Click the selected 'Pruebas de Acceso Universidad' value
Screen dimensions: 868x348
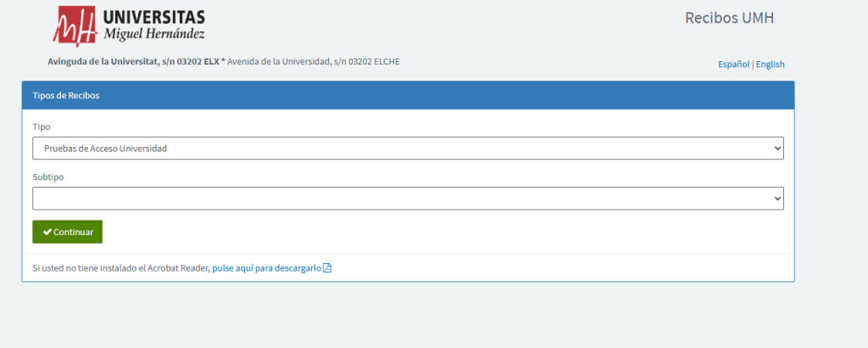click(x=106, y=149)
